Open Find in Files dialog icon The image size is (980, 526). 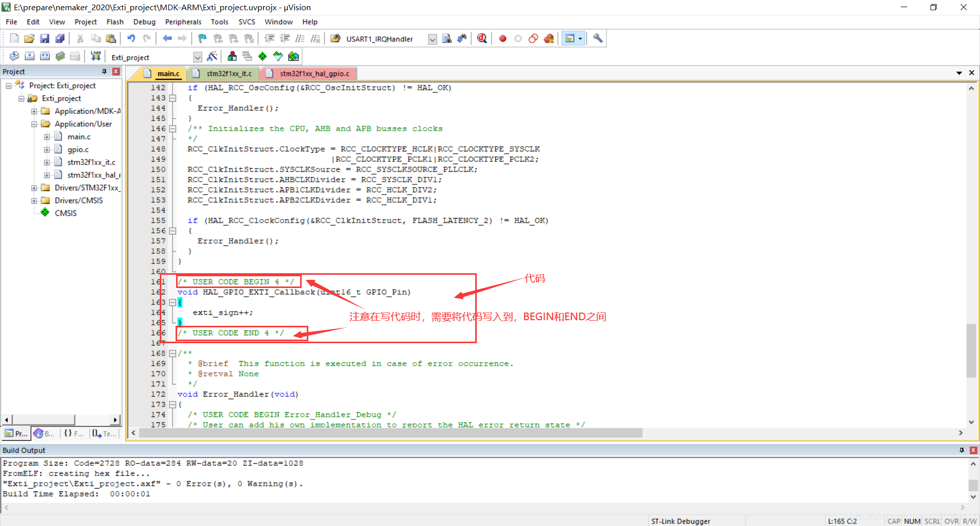pyautogui.click(x=335, y=38)
